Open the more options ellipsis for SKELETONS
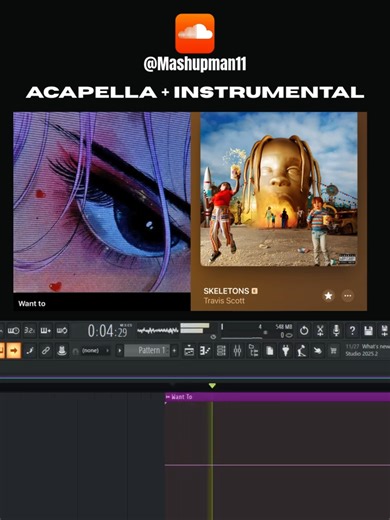The image size is (390, 520). pos(348,296)
